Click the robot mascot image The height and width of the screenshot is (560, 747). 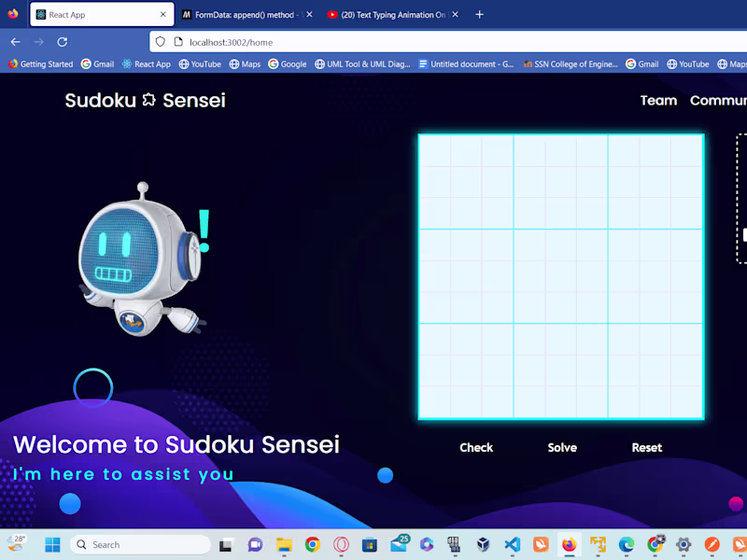pos(143,259)
